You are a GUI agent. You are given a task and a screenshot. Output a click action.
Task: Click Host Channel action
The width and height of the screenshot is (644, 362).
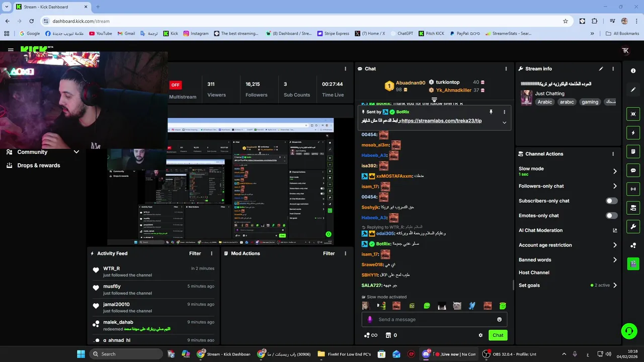534,273
